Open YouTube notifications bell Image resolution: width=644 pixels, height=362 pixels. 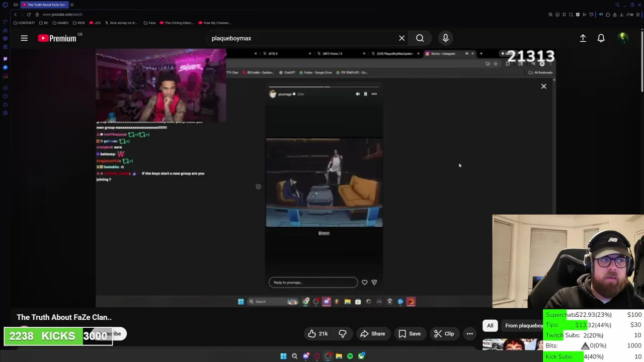pyautogui.click(x=601, y=38)
